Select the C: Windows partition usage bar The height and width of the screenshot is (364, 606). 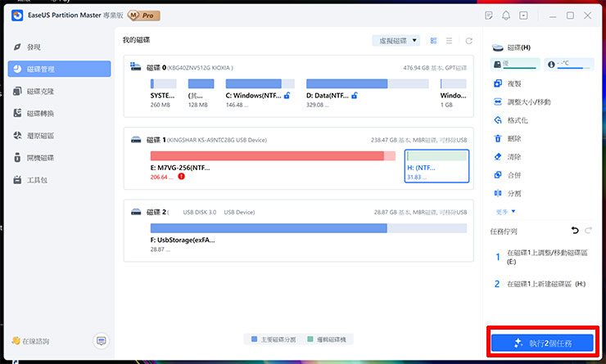tap(260, 83)
